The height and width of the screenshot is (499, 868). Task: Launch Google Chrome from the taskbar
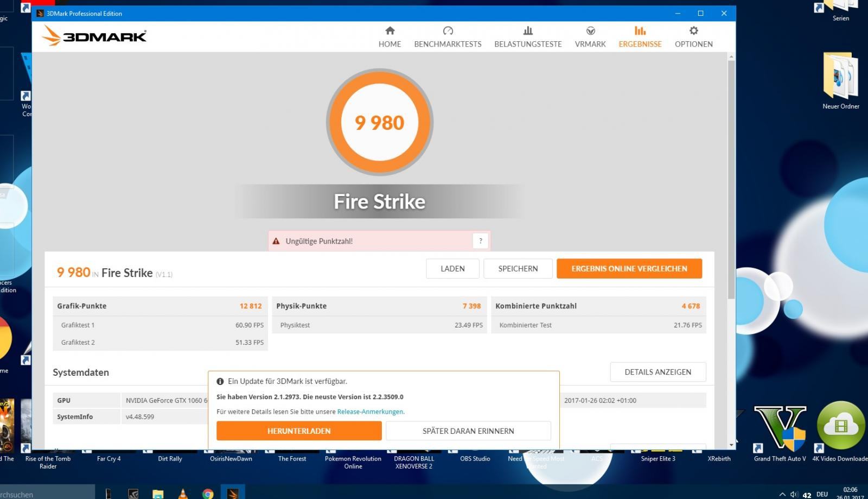point(208,493)
